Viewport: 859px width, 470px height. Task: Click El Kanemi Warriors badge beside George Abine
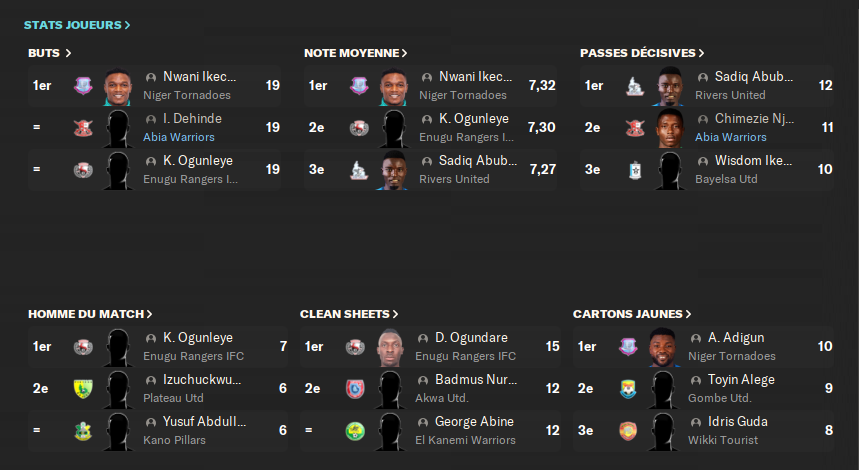[x=355, y=431]
